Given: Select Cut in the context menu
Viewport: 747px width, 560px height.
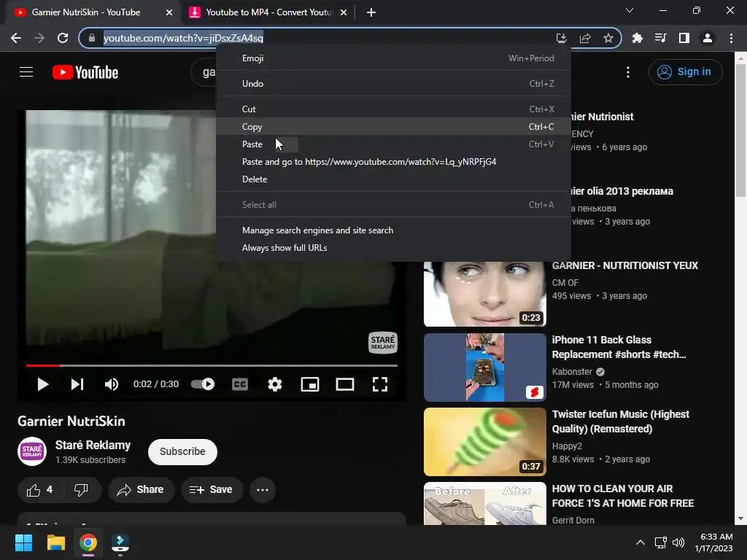Looking at the screenshot, I should click(393, 109).
